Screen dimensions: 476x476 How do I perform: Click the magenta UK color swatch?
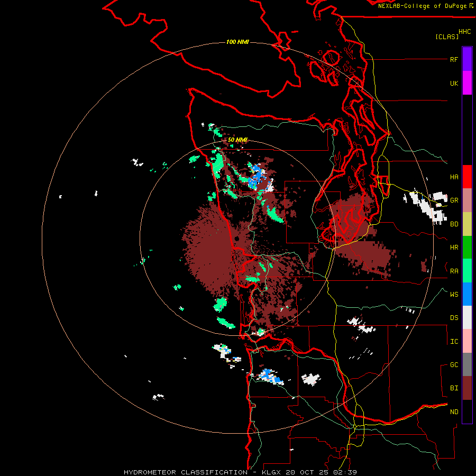(467, 83)
